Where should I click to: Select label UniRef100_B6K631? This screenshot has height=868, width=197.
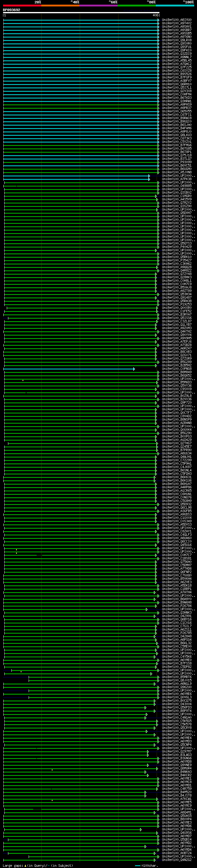pyautogui.click(x=177, y=478)
